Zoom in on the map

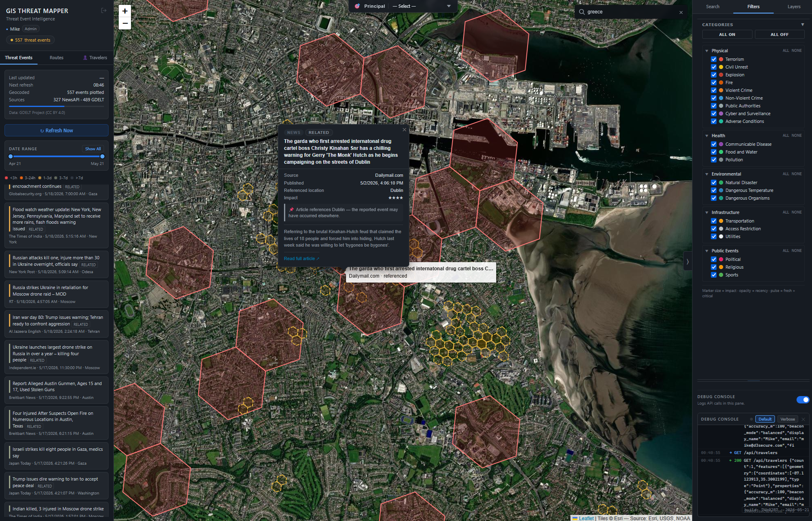point(125,11)
